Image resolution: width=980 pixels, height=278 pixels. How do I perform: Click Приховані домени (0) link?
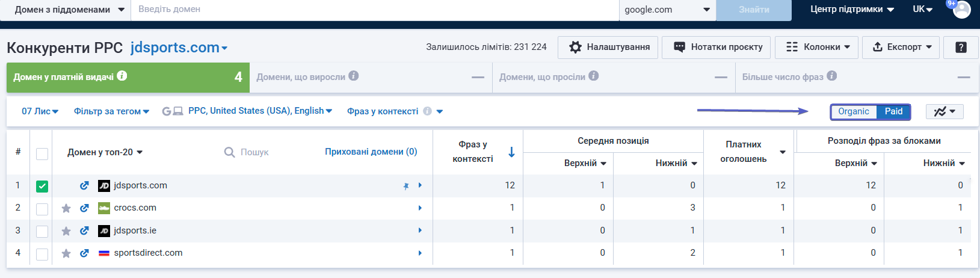(371, 152)
